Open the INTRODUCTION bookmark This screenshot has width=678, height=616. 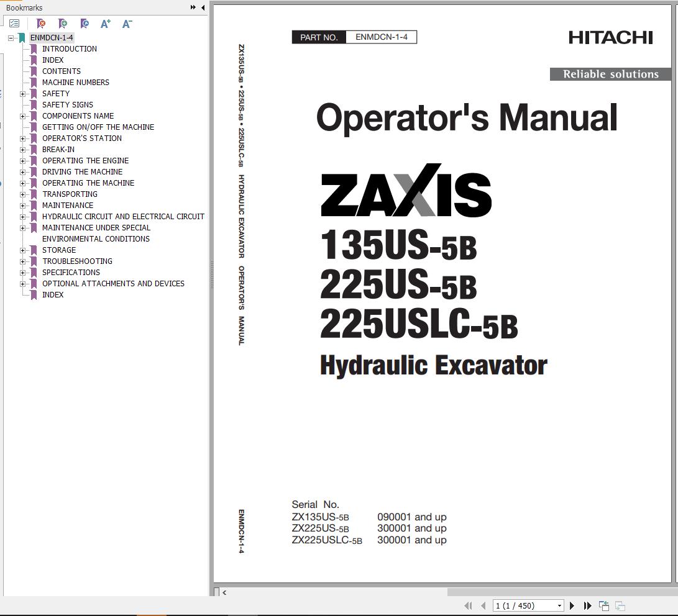tap(69, 49)
